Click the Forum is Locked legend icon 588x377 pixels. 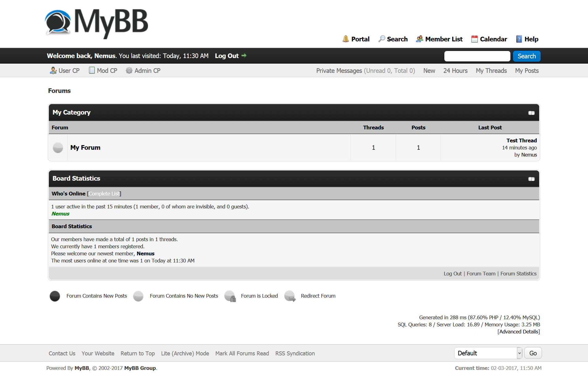pos(230,296)
